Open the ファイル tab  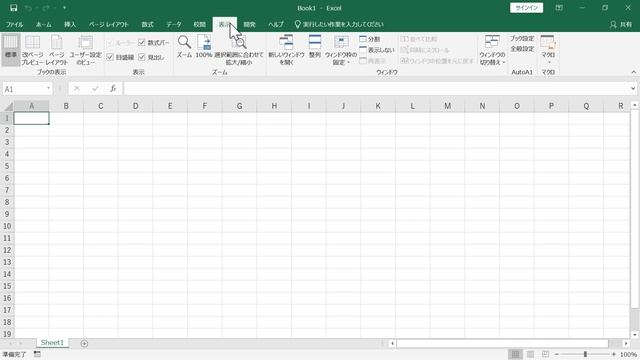[14, 24]
